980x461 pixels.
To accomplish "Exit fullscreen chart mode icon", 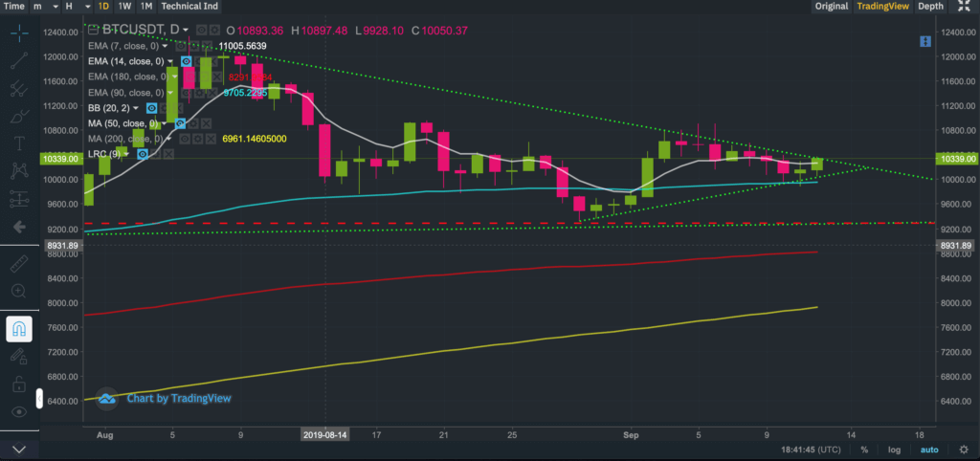I will pyautogui.click(x=964, y=7).
